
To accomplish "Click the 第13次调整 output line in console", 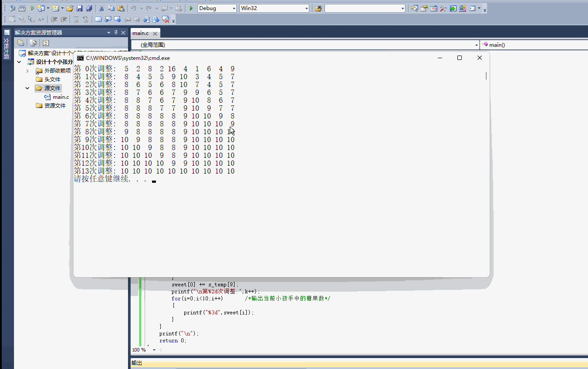I will (x=154, y=171).
